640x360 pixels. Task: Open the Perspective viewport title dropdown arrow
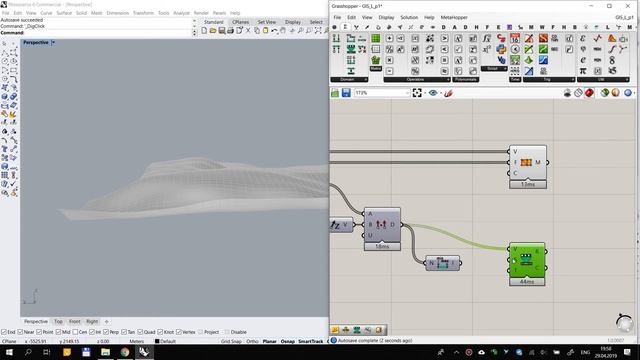click(53, 42)
